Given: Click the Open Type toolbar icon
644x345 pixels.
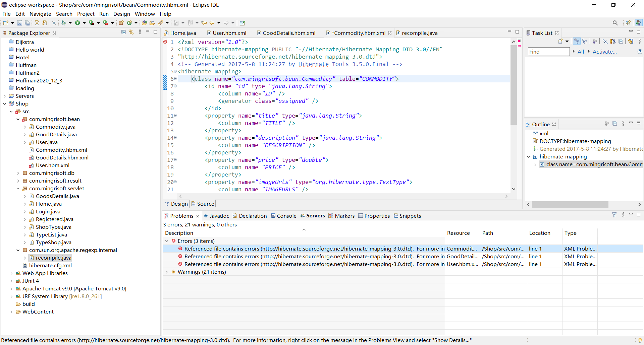Looking at the screenshot, I should tap(144, 23).
